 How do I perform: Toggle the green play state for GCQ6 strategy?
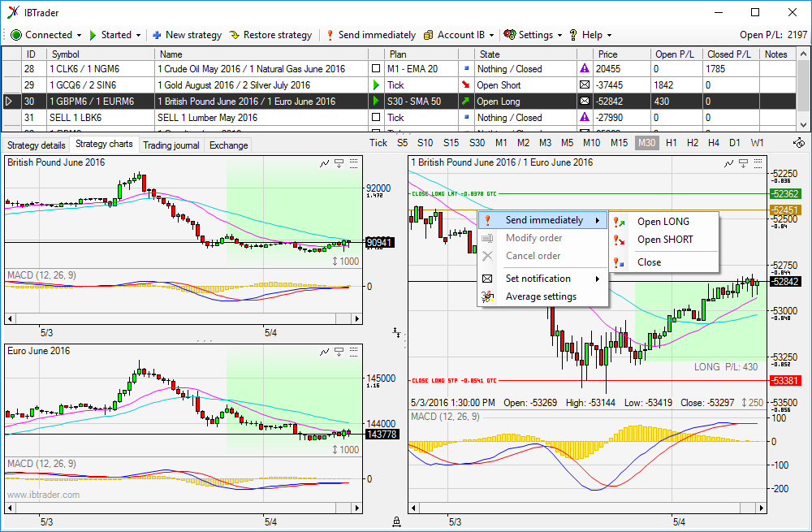pos(375,85)
